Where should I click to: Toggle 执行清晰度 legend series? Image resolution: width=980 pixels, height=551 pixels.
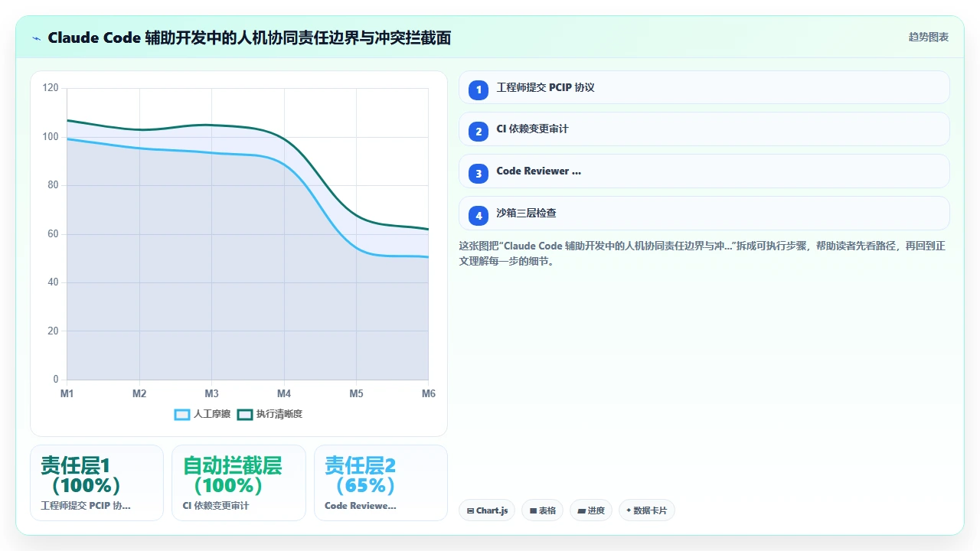(269, 414)
